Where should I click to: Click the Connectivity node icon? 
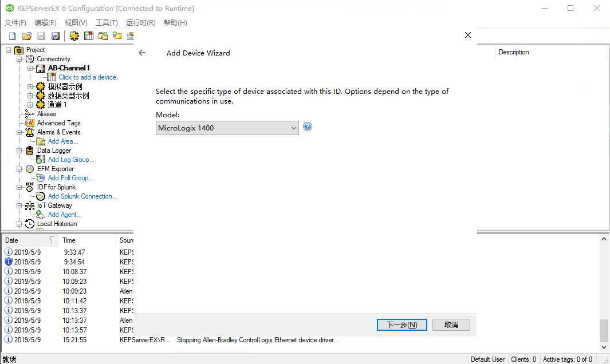click(x=30, y=59)
